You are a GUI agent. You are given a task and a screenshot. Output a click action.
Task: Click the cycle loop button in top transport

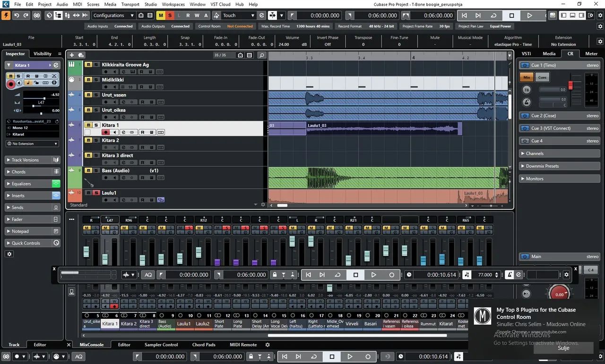(493, 16)
